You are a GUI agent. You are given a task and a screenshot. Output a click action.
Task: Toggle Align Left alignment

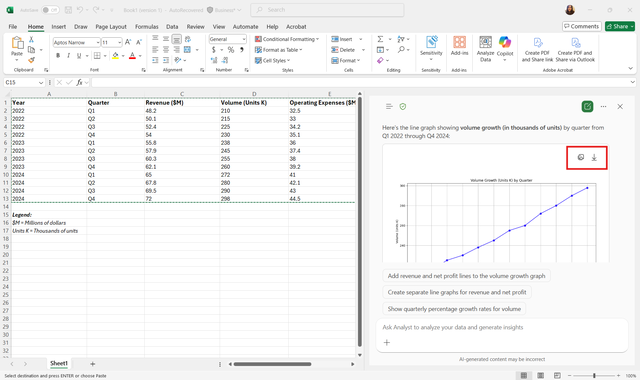click(155, 50)
